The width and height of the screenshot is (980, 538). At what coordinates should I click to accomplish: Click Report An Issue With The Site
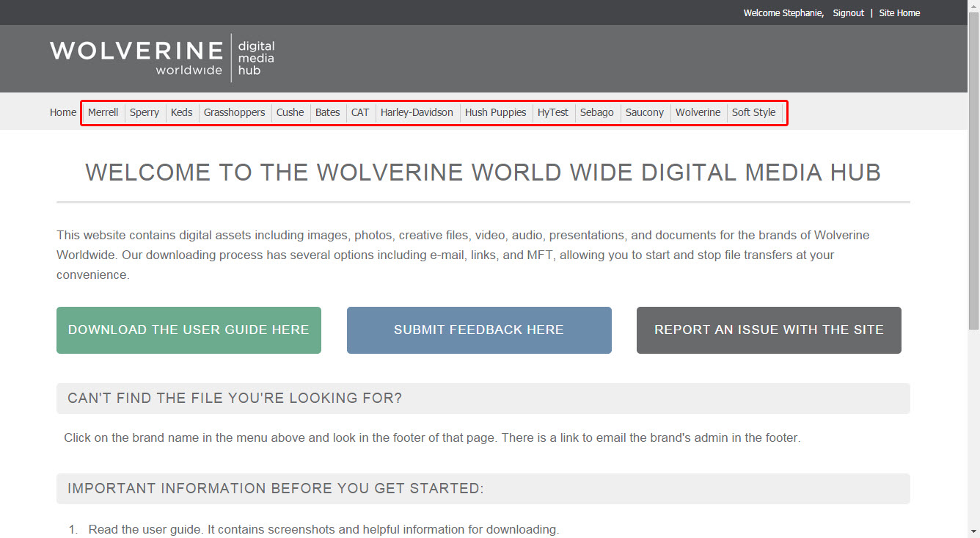[769, 330]
